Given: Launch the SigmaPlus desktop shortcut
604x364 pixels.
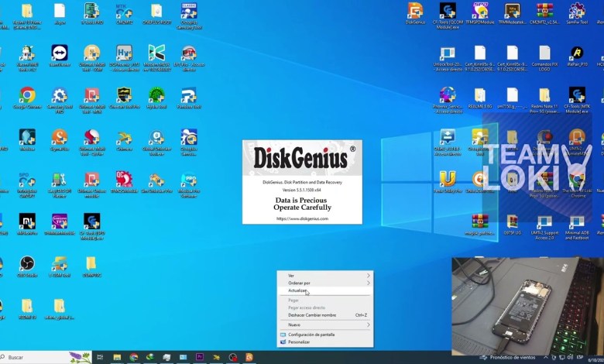Looking at the screenshot, I should [60, 138].
